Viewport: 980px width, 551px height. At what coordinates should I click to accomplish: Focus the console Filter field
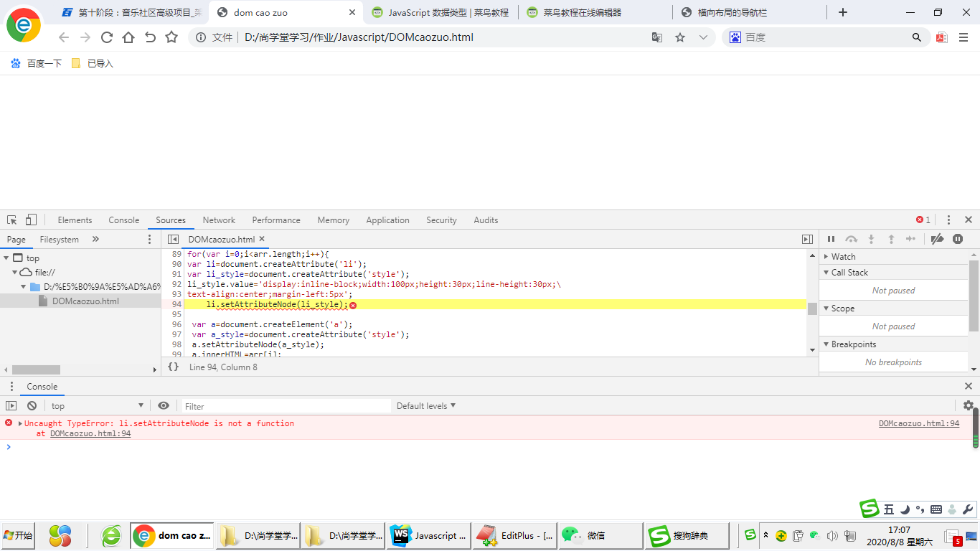(286, 406)
